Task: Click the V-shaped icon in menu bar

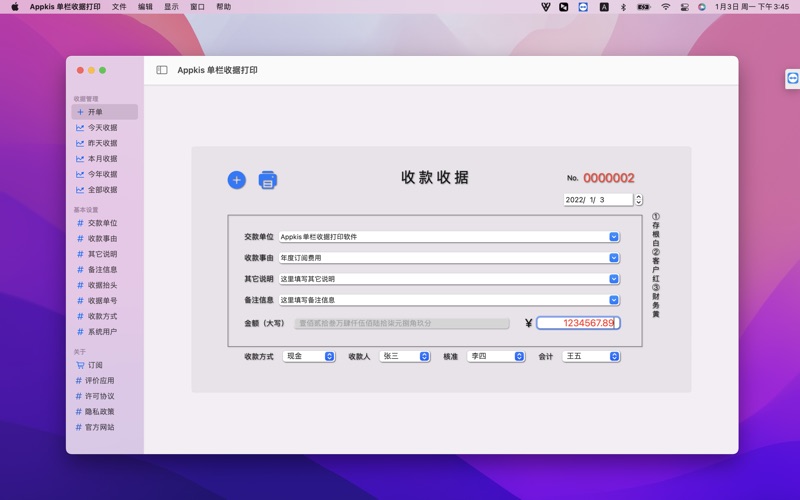Action: [x=545, y=7]
